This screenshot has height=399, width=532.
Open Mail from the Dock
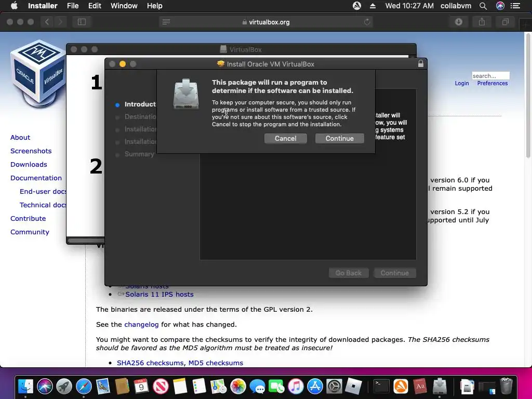[103, 386]
